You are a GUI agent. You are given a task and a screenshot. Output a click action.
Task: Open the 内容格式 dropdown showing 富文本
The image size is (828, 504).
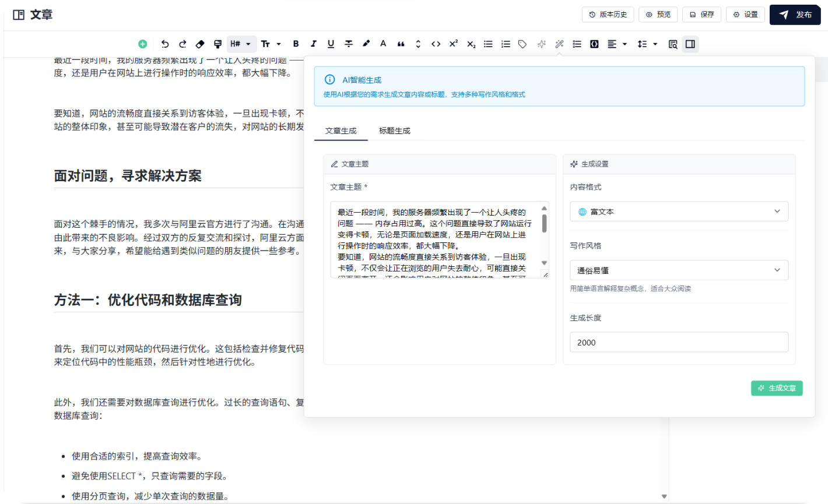[679, 212]
